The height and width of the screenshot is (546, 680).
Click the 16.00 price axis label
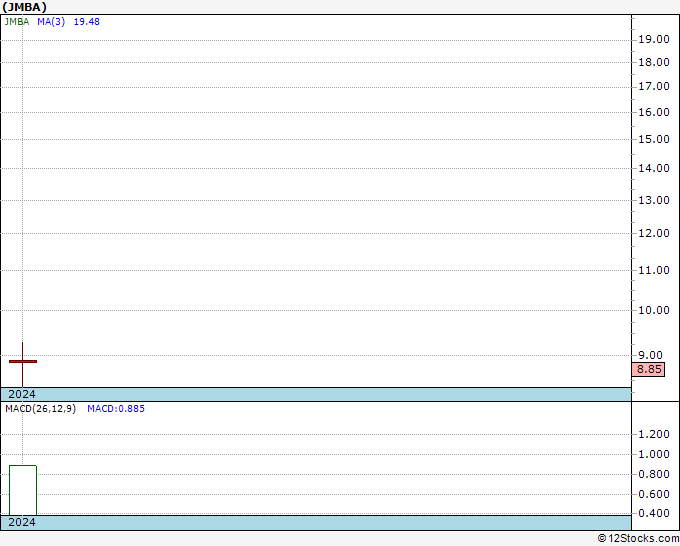tap(654, 112)
